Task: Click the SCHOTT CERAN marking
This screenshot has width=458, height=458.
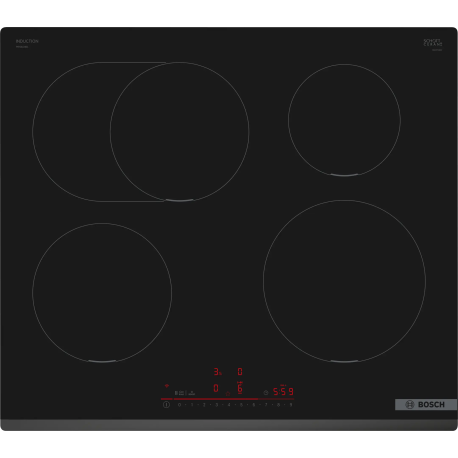Action: coord(433,42)
